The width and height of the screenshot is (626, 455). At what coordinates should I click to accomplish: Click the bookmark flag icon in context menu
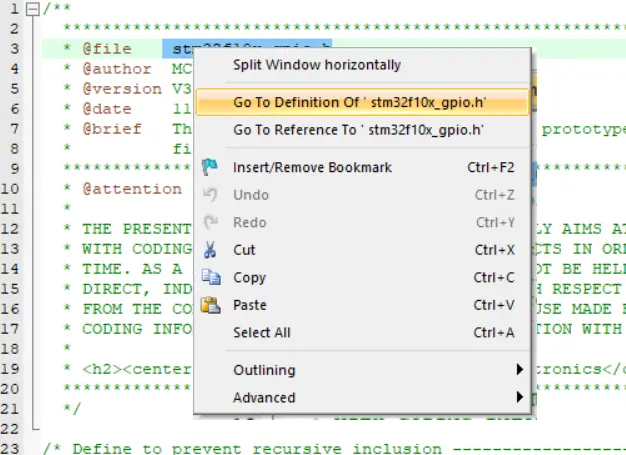[x=210, y=167]
